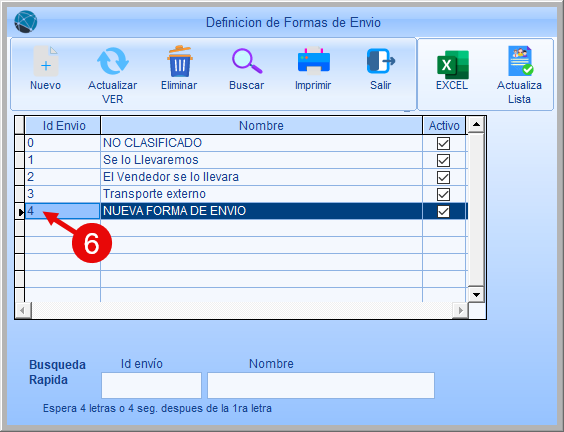Image resolution: width=564 pixels, height=432 pixels.
Task: Click the grid scrollbar up arrow
Action: (x=476, y=124)
